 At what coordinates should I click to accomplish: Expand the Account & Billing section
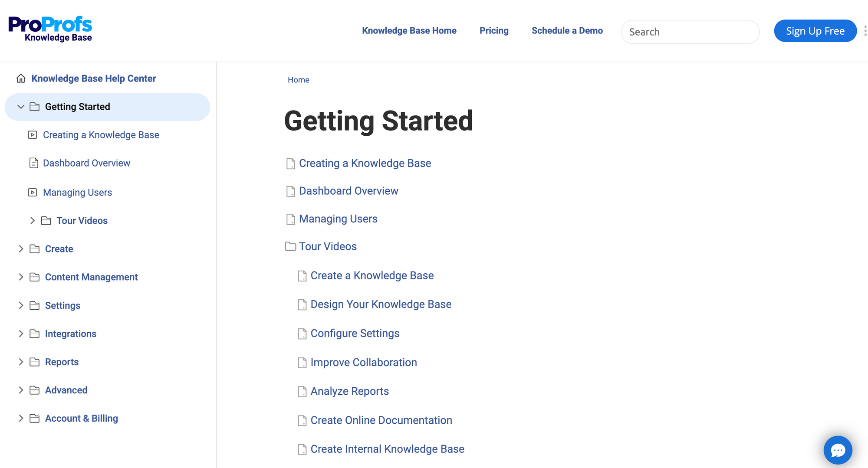coord(21,418)
